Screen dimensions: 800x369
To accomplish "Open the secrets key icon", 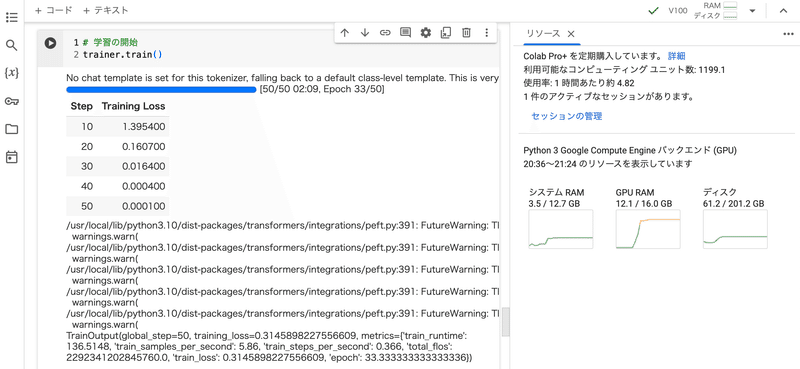I will click(x=12, y=101).
